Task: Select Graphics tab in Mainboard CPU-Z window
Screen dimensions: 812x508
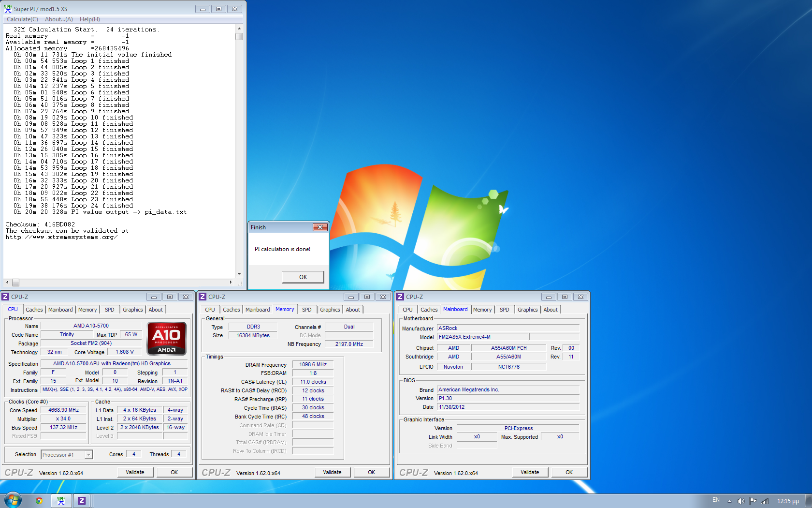Action: [x=528, y=310]
